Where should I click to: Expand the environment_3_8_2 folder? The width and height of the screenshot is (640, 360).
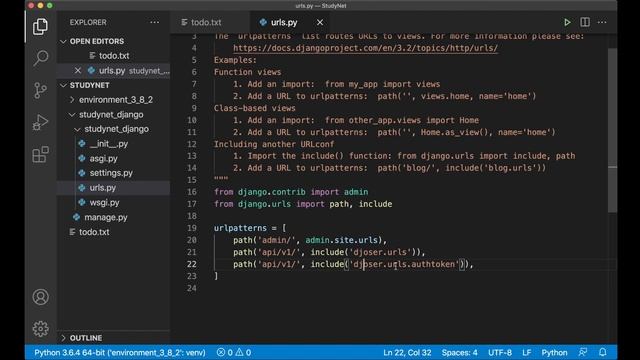pyautogui.click(x=72, y=100)
